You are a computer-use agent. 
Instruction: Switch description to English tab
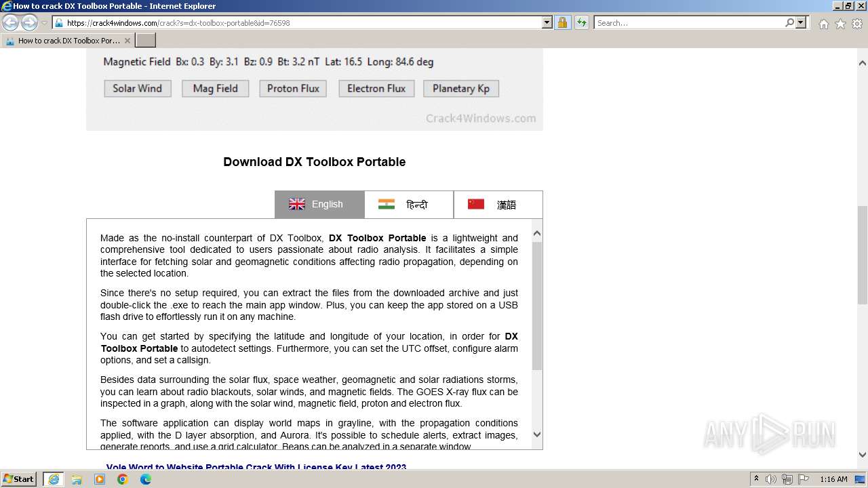(319, 204)
